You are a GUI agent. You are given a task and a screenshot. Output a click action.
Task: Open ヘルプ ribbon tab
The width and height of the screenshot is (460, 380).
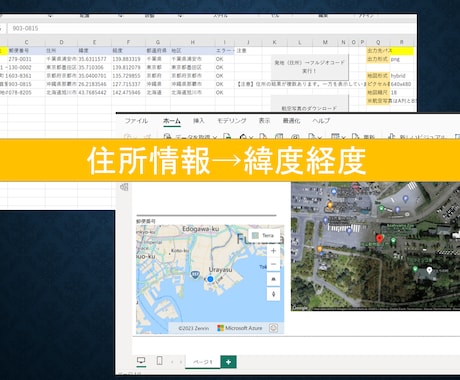click(321, 121)
